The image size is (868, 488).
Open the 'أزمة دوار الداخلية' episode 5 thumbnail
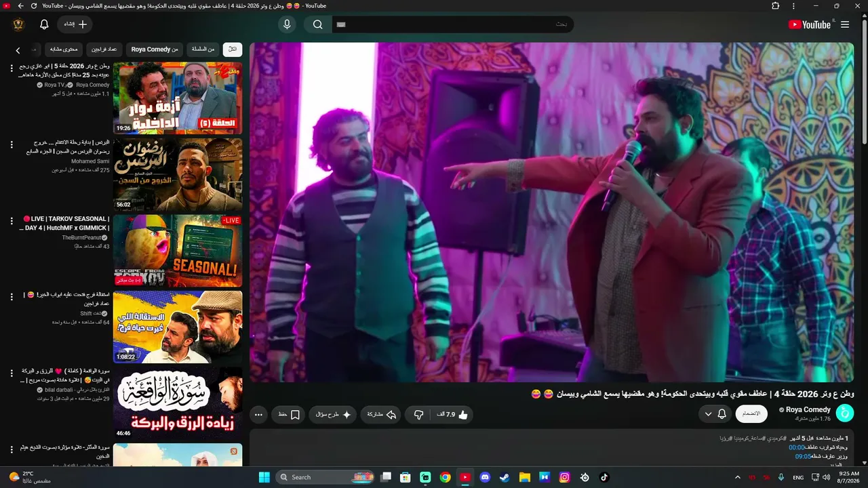178,98
